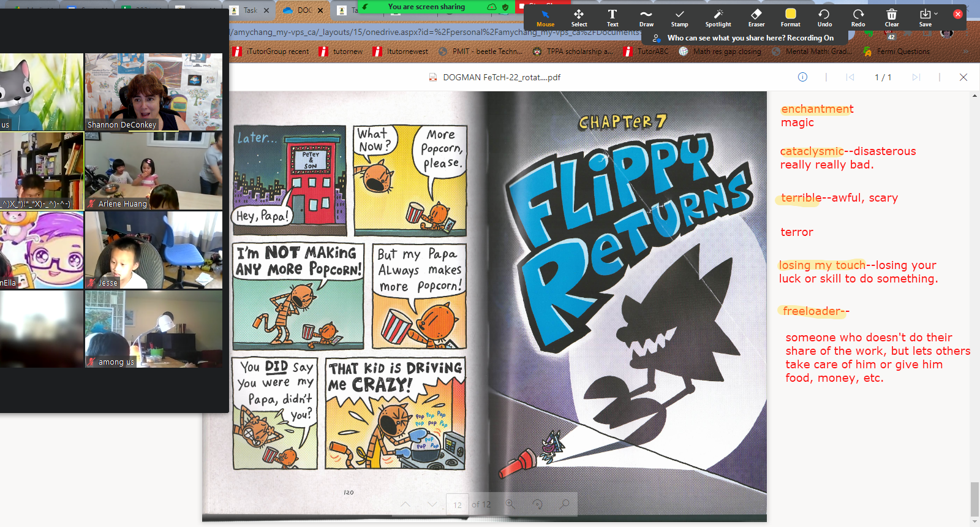
Task: Go to first file in viewer
Action: pyautogui.click(x=850, y=77)
